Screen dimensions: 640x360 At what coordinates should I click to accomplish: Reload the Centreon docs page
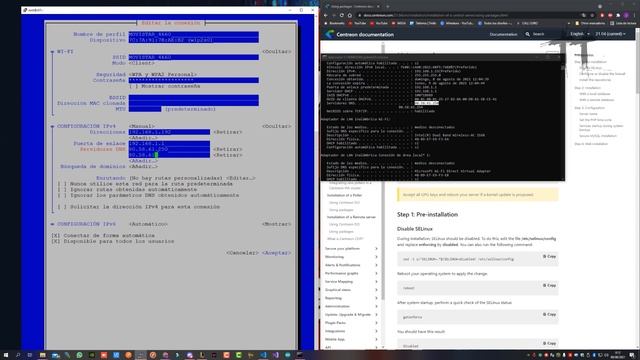point(342,15)
